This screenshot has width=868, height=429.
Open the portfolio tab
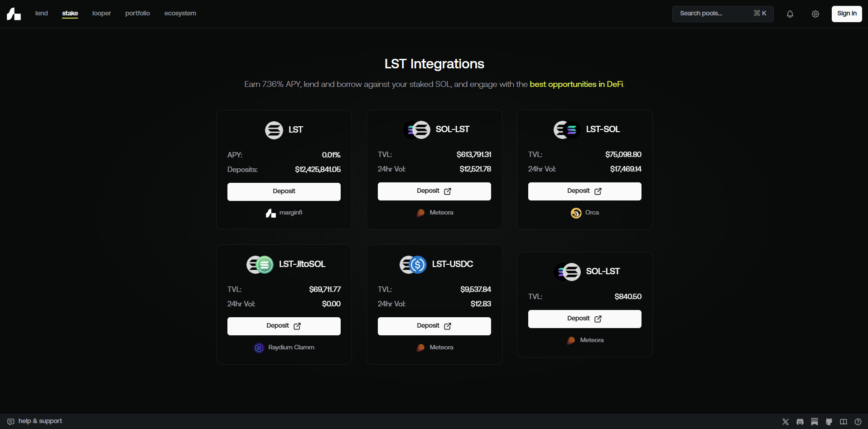pos(138,13)
